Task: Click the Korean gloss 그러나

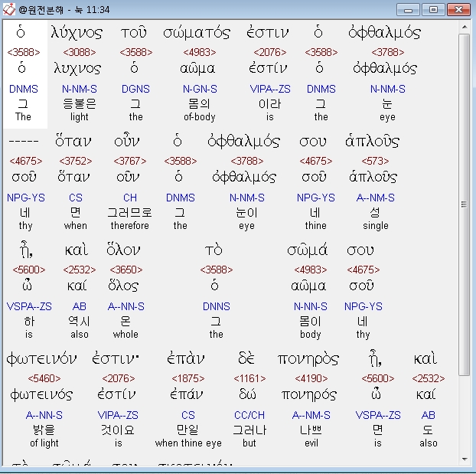Action: click(x=249, y=430)
